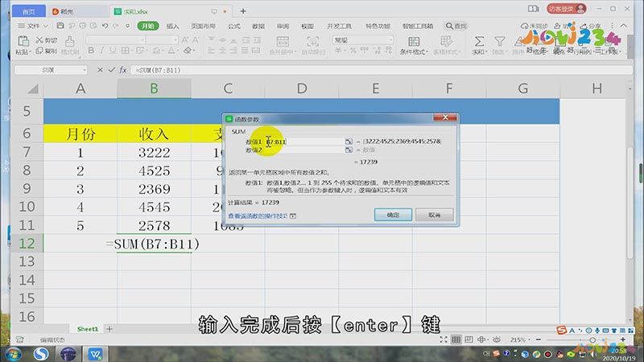Screen dimensions: 644x362
Task: Click the AutoSum sigma icon
Action: pos(479,41)
